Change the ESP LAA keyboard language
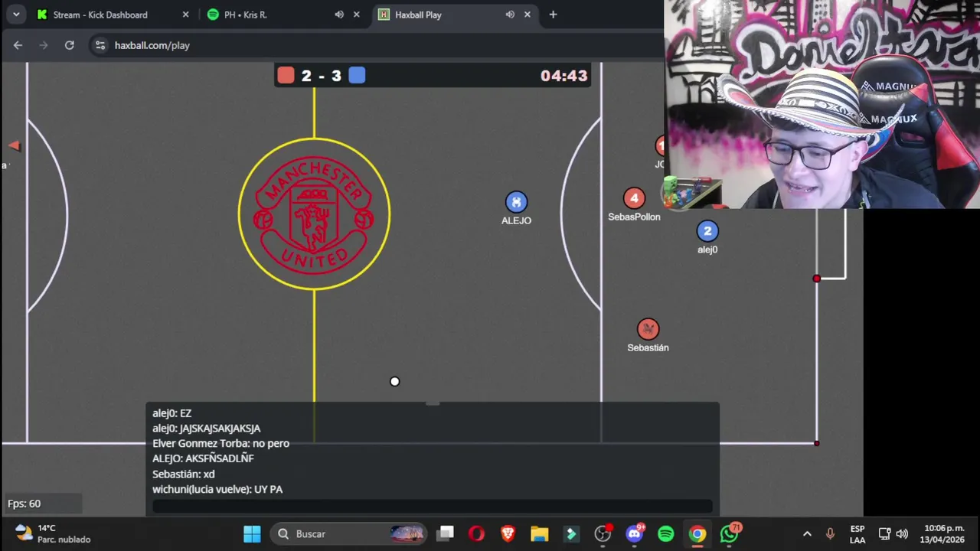 click(857, 533)
